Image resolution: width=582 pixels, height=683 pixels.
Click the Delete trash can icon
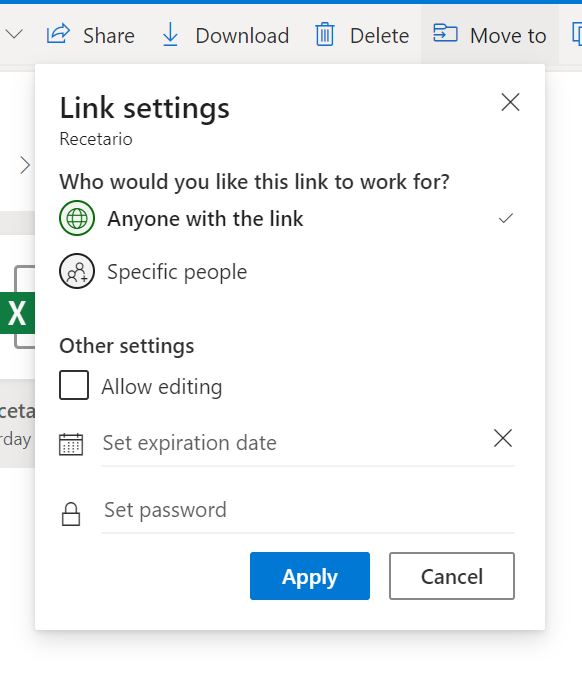[x=325, y=34]
